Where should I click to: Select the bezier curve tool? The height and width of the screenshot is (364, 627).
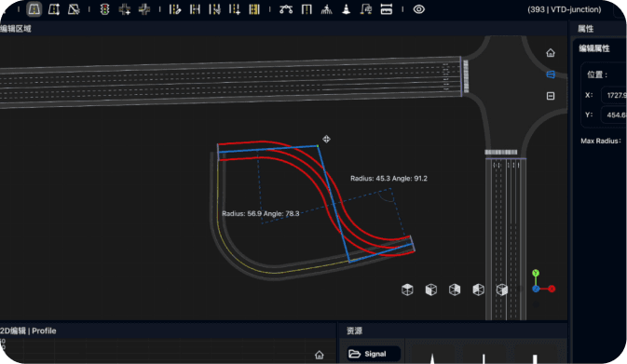point(286,9)
